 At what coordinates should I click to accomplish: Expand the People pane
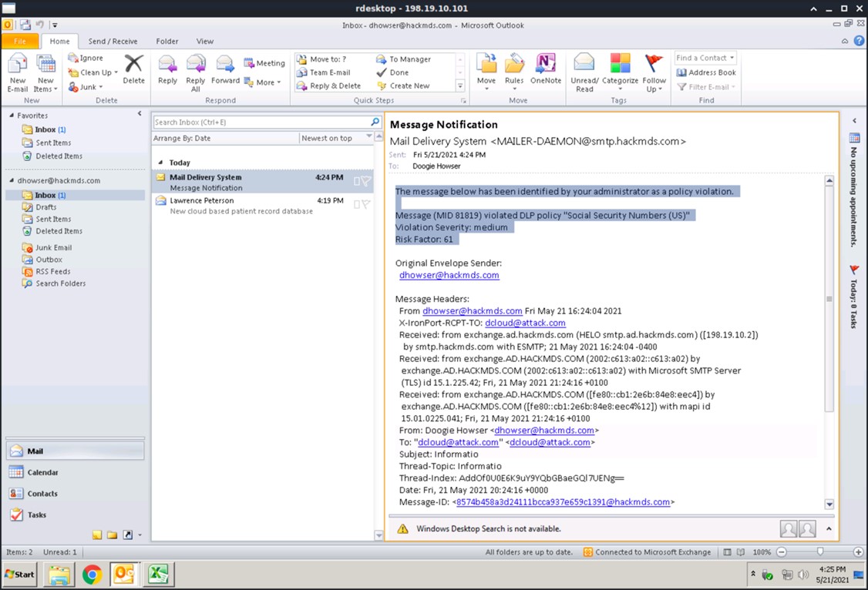tap(829, 528)
